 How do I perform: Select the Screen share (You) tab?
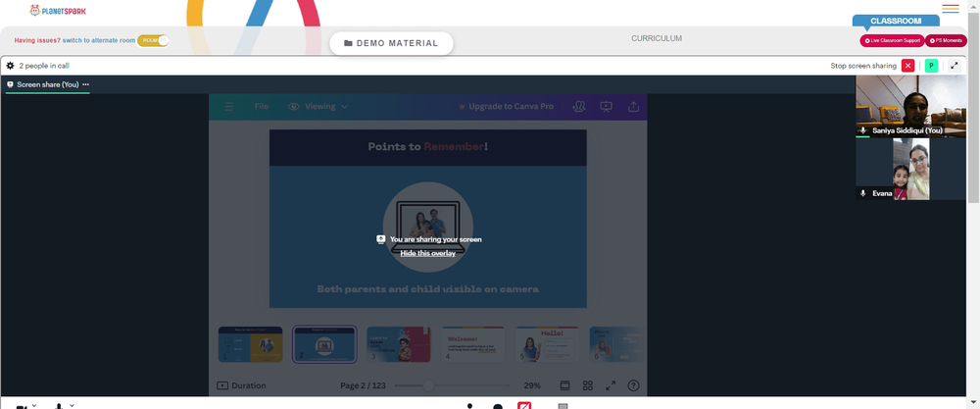[x=47, y=84]
